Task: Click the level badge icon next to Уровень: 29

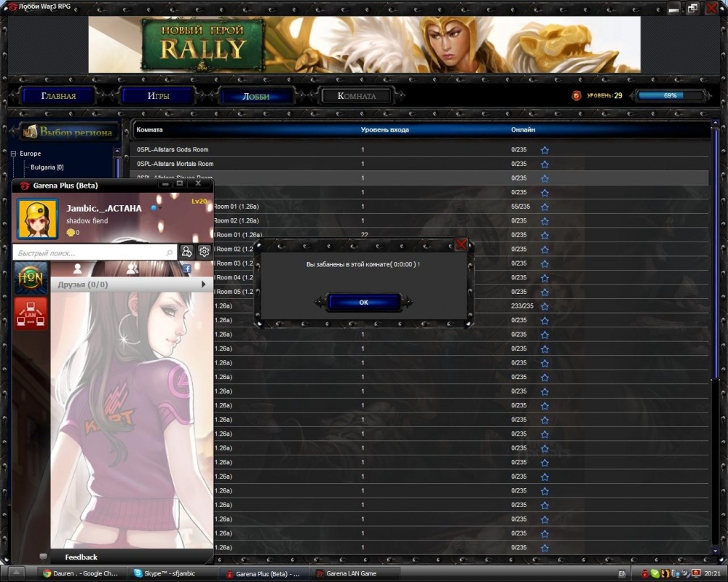Action: click(x=576, y=95)
